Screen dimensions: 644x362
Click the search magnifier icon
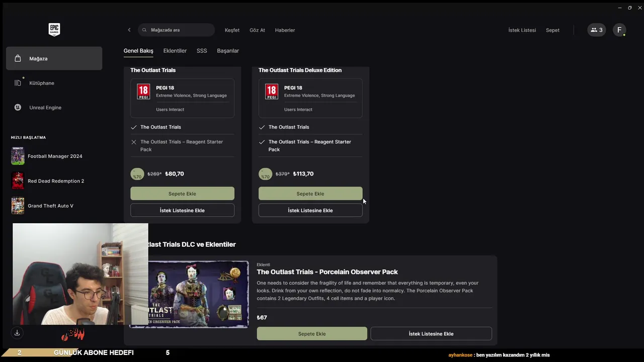click(x=145, y=30)
